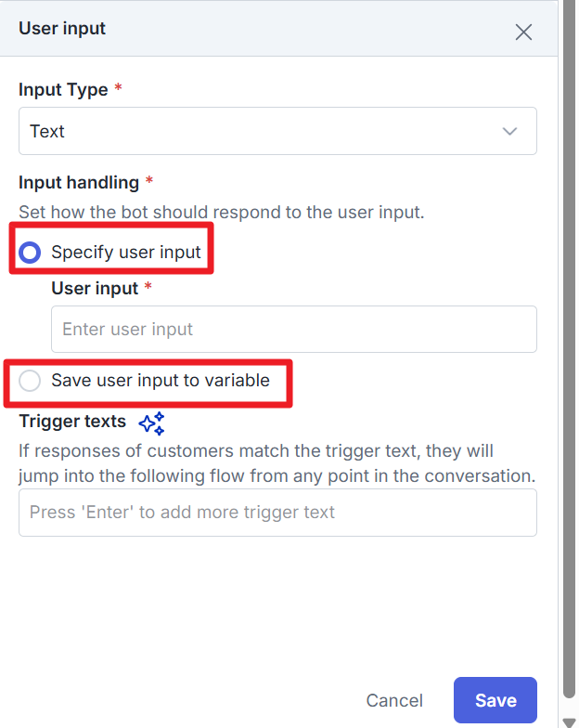Viewport: 579px width, 728px height.
Task: Close the User input dialog
Action: [523, 32]
